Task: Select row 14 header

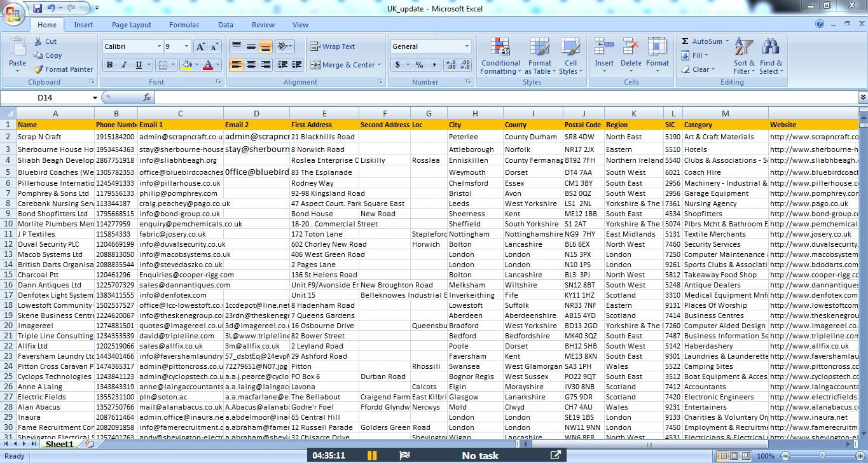Action: (8, 265)
